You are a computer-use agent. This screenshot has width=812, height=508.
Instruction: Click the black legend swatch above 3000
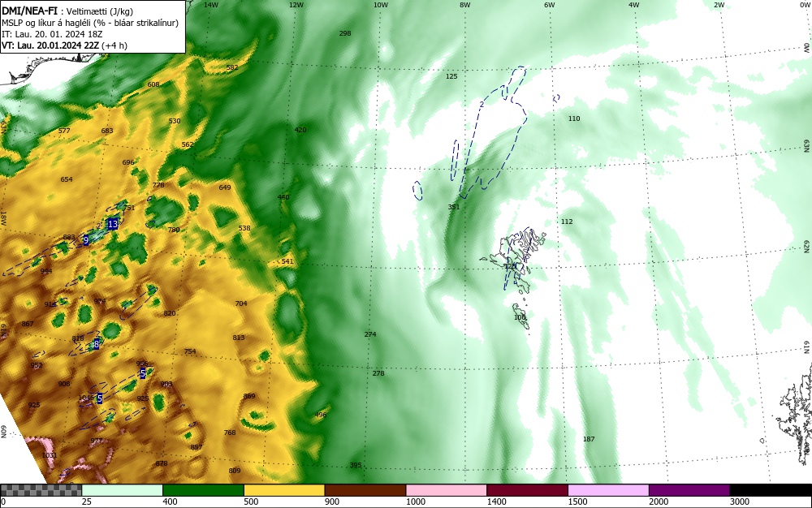pos(771,490)
